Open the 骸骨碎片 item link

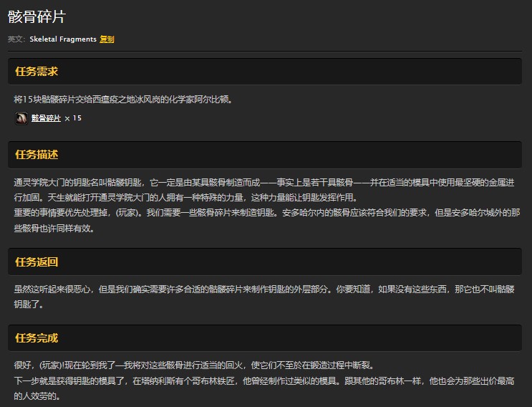tap(46, 118)
